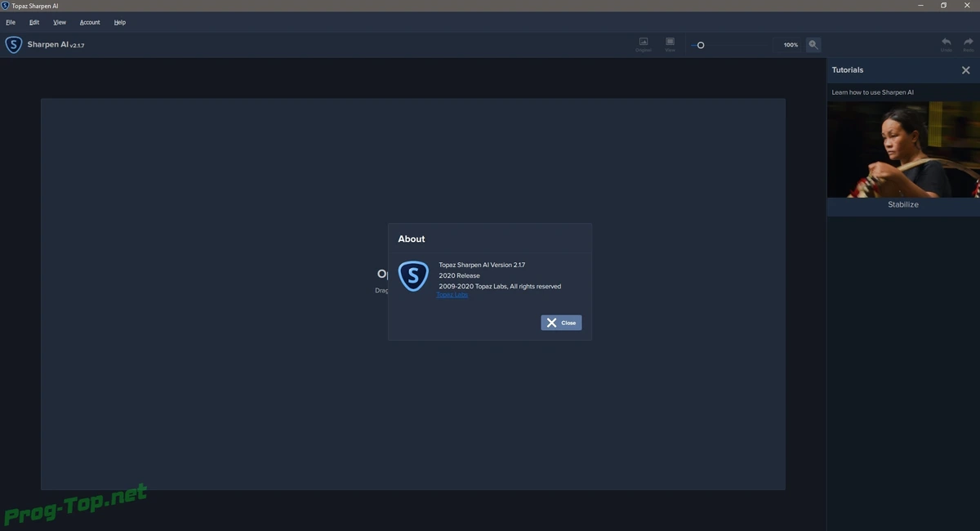The image size is (980, 531).
Task: Open the Account menu
Action: pyautogui.click(x=90, y=22)
